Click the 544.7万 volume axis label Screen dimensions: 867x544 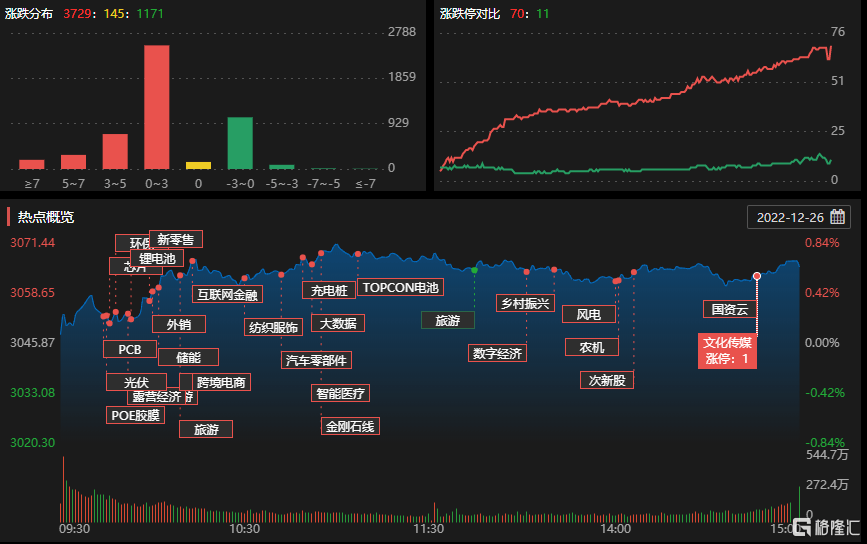tap(827, 454)
